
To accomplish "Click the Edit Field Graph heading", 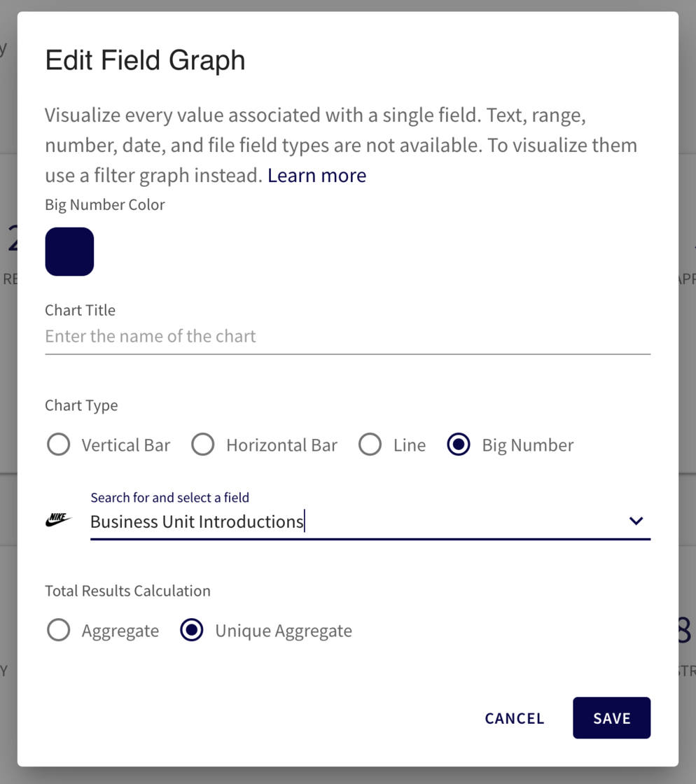I will (x=145, y=60).
